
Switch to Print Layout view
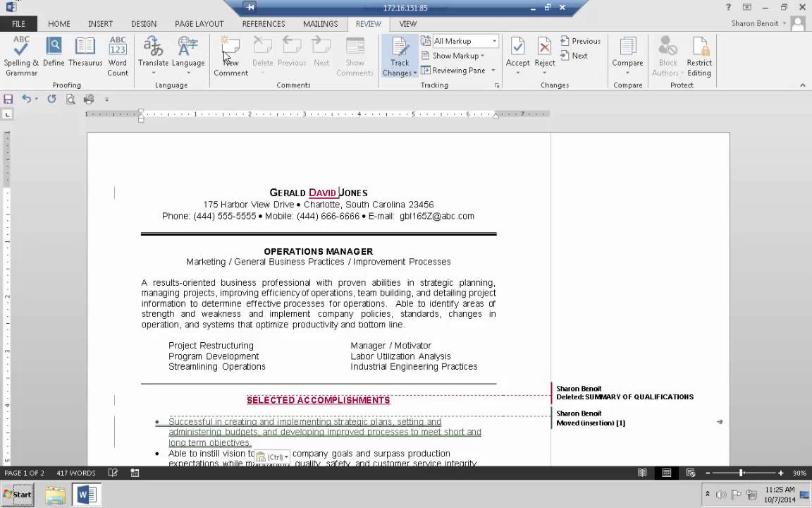point(667,473)
